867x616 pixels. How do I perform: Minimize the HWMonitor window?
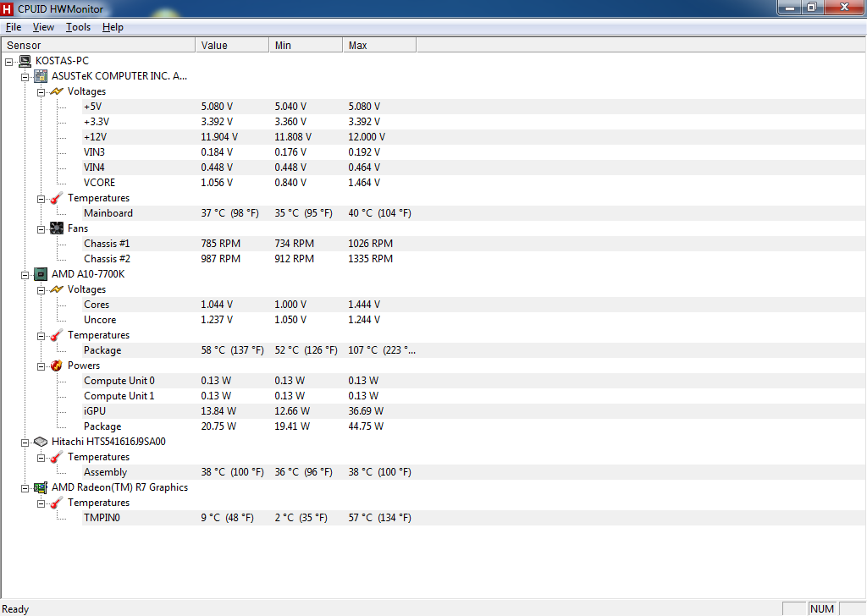pyautogui.click(x=790, y=7)
